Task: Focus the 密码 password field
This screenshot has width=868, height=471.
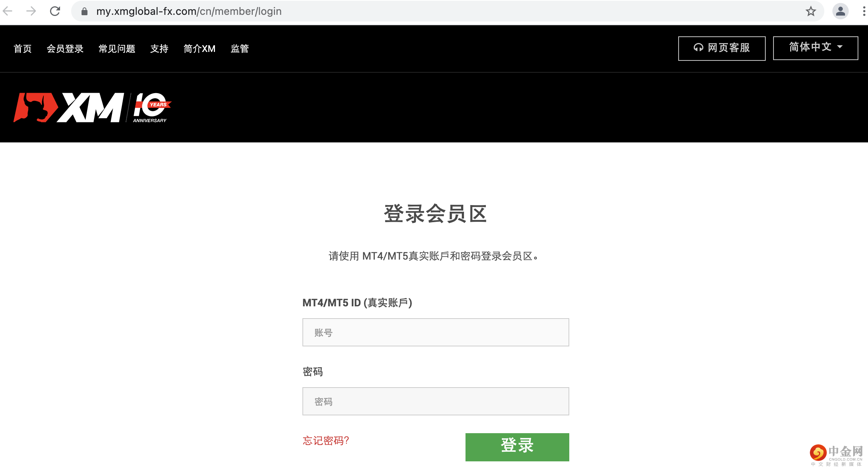Action: [x=435, y=401]
